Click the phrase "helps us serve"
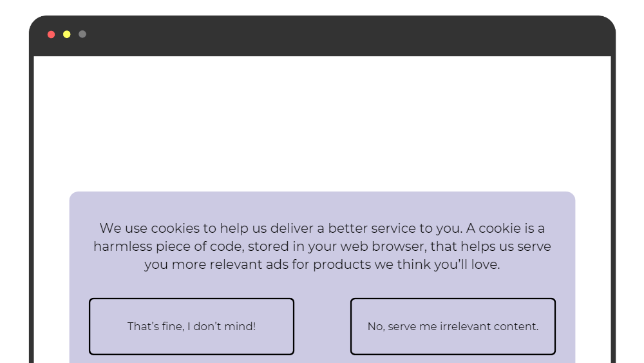The height and width of the screenshot is (363, 644). click(x=506, y=246)
